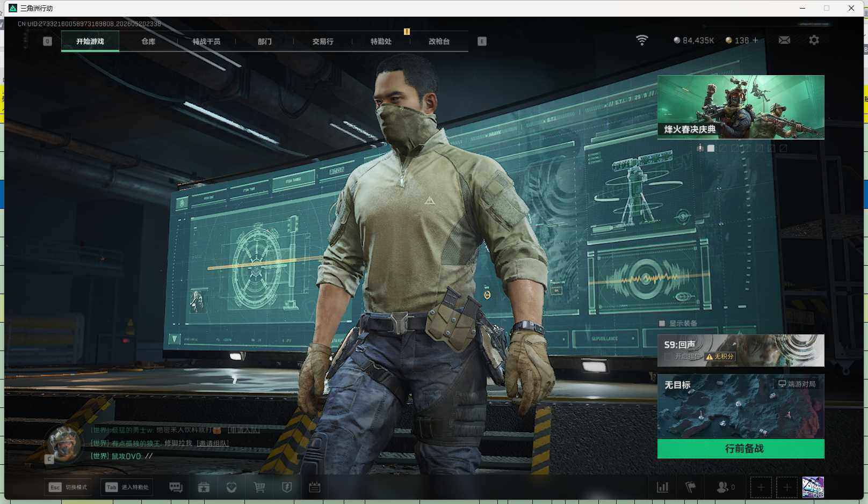Click the 申请入队 link in chat

tap(244, 430)
